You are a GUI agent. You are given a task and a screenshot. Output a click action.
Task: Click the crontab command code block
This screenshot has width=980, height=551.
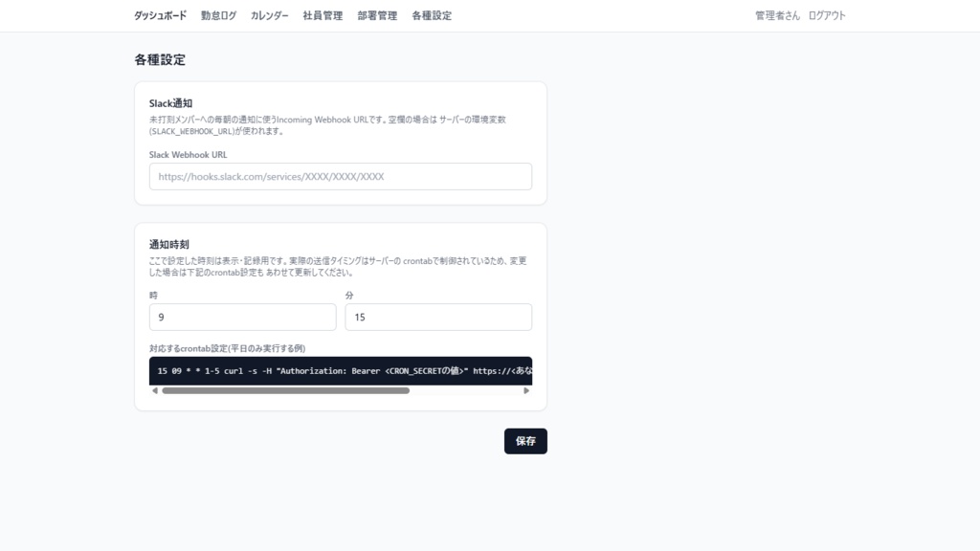click(341, 371)
